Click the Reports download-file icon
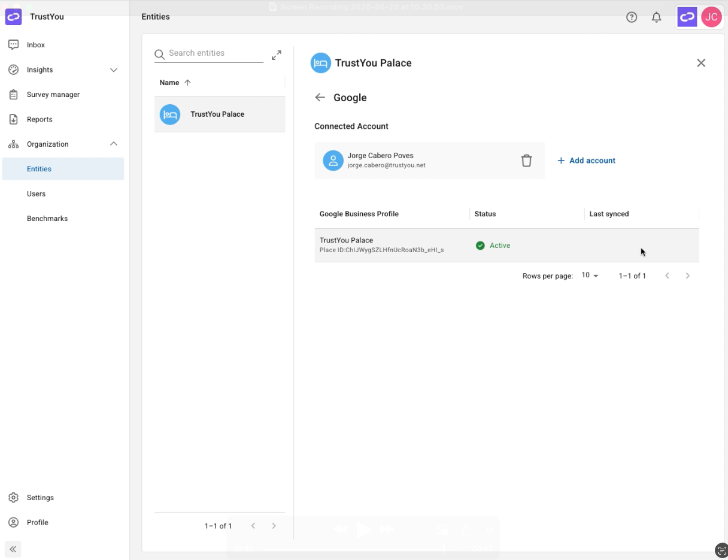Viewport: 728px width, 560px height. (x=13, y=119)
